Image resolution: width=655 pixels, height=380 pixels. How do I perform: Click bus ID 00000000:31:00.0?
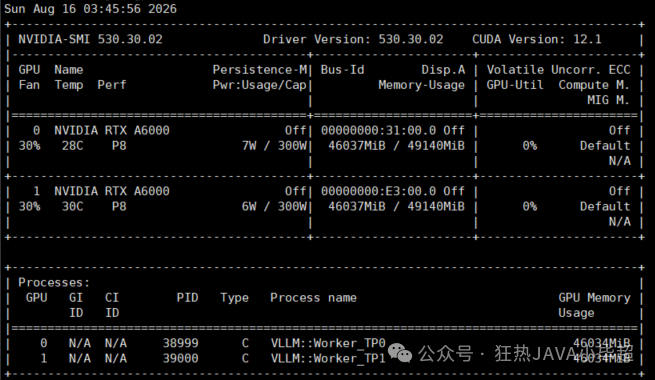[x=378, y=131]
